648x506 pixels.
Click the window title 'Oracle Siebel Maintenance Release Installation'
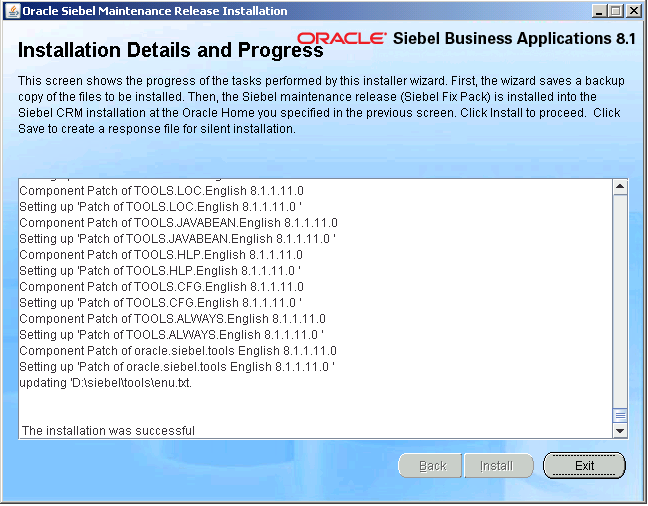click(155, 11)
